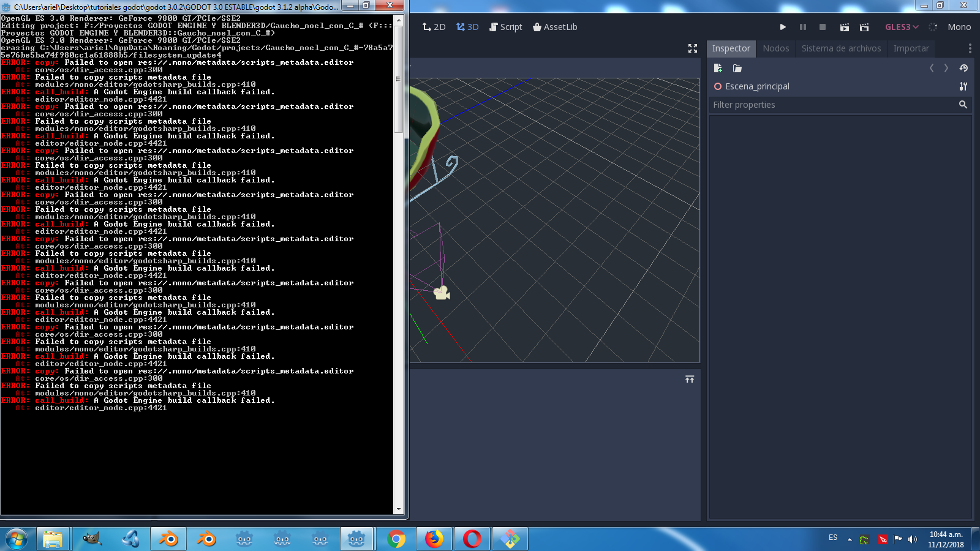Play the currently edited scene
The image size is (980, 551).
click(843, 27)
